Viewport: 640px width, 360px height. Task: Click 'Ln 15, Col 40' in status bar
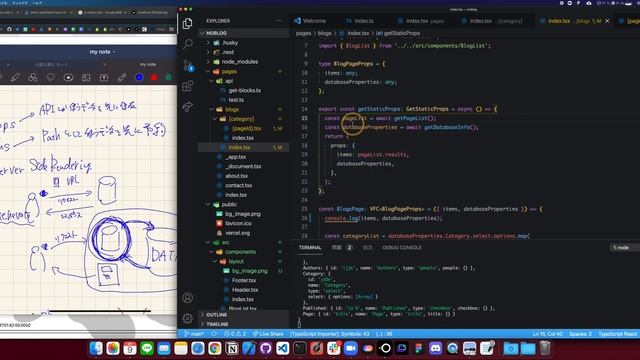[x=547, y=334]
